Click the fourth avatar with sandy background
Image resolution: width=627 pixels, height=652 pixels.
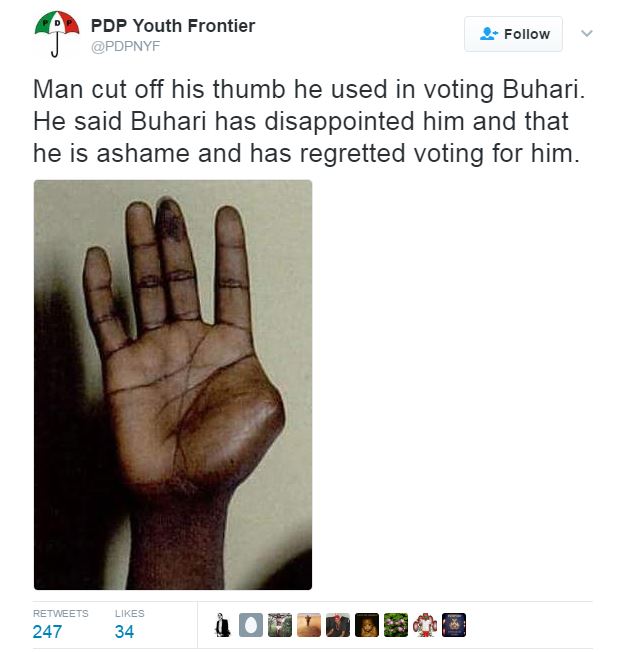[x=309, y=625]
